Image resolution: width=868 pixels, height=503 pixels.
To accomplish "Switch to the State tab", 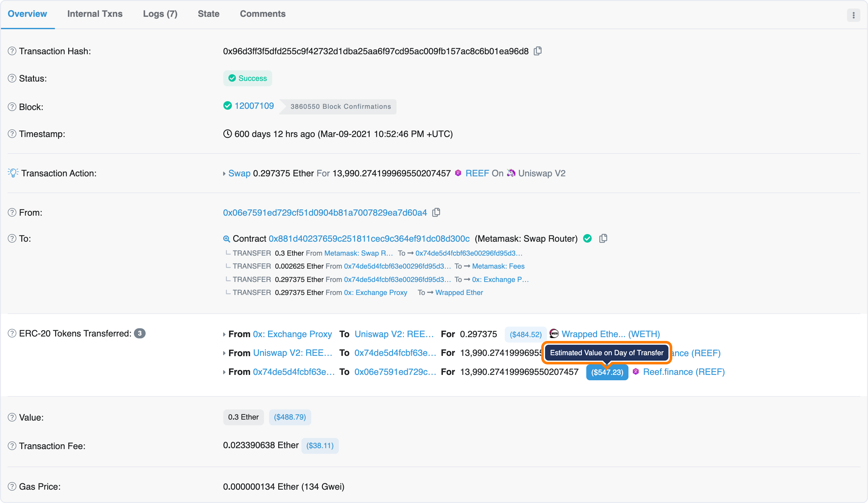I will tap(208, 14).
